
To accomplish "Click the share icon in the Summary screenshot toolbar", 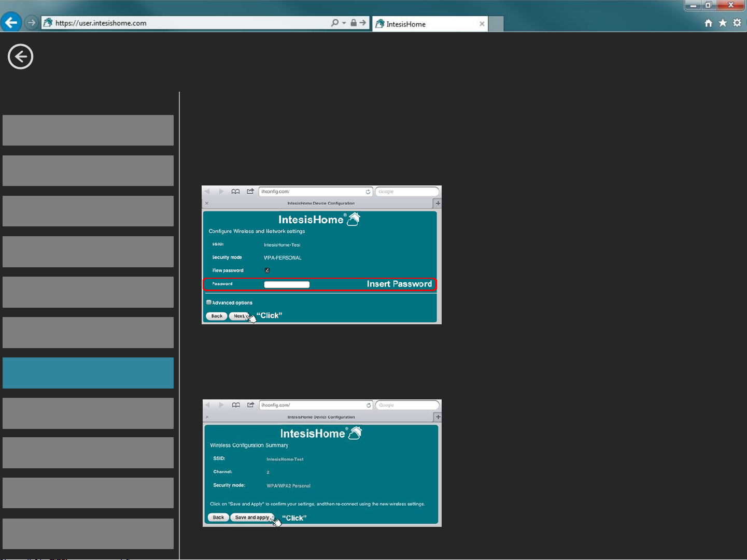I will 251,405.
